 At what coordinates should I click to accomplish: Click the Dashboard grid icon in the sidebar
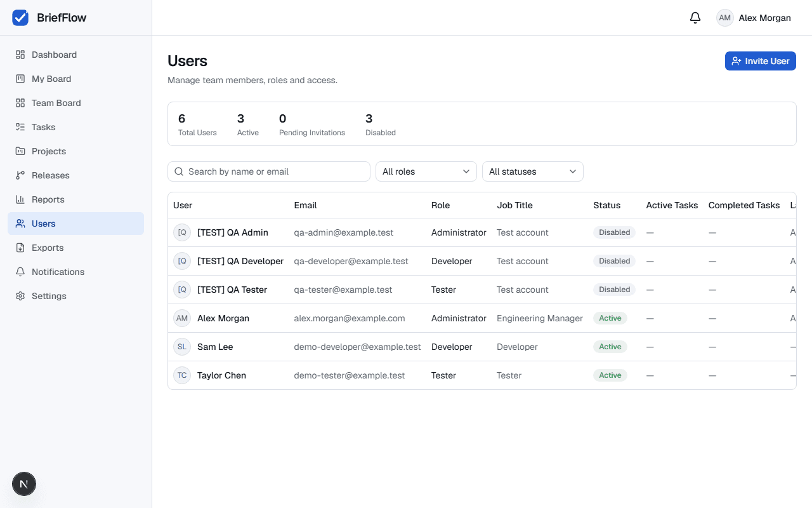(x=20, y=55)
